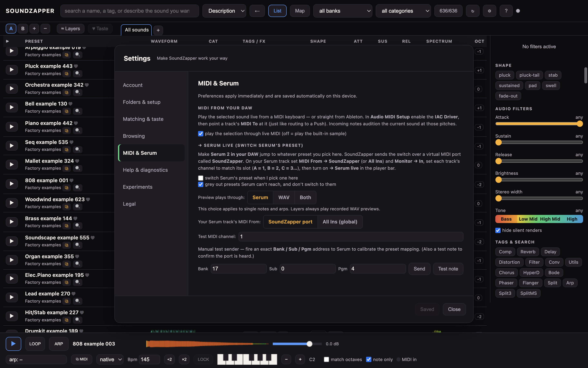Click copy icon under Orchestra example 342
The height and width of the screenshot is (368, 588).
(x=66, y=92)
